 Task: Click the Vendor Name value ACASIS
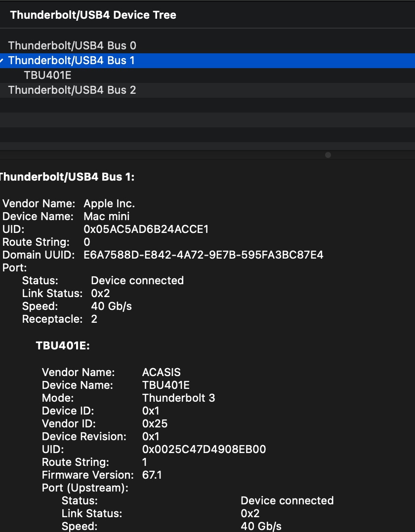coord(162,372)
